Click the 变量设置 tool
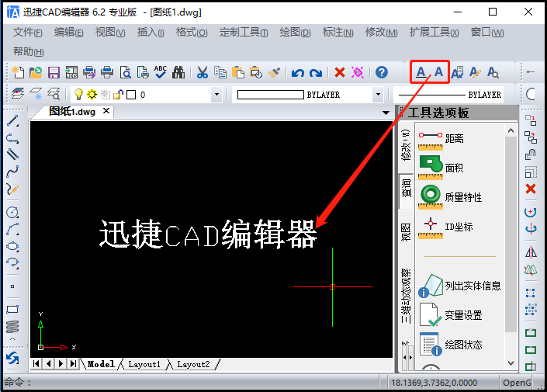Screen dimensions: 547x392 450,315
